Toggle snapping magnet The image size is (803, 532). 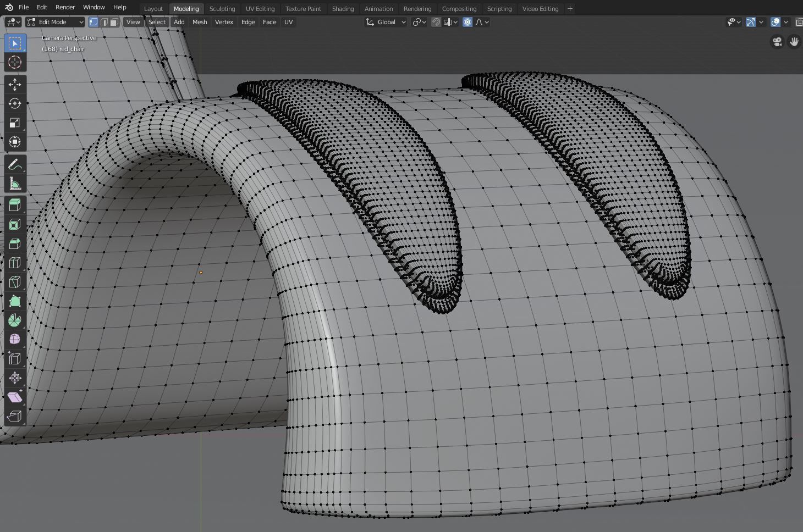coord(436,22)
